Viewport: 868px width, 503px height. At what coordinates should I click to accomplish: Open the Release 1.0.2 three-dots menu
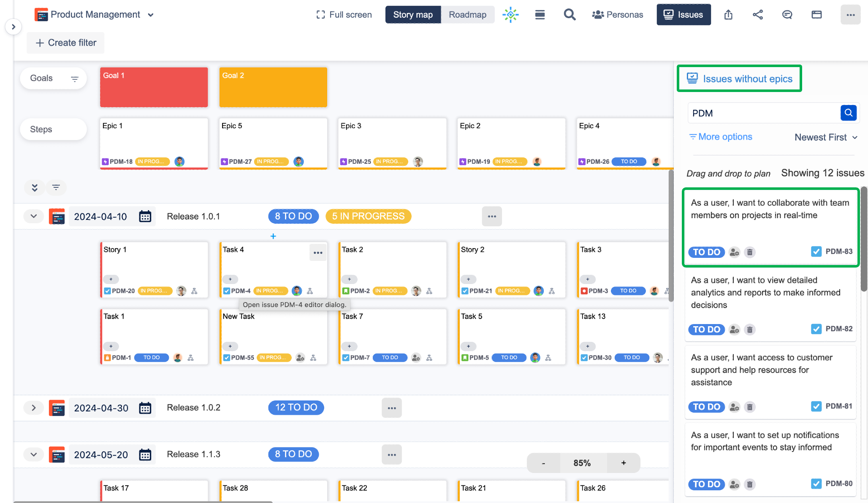click(x=392, y=408)
